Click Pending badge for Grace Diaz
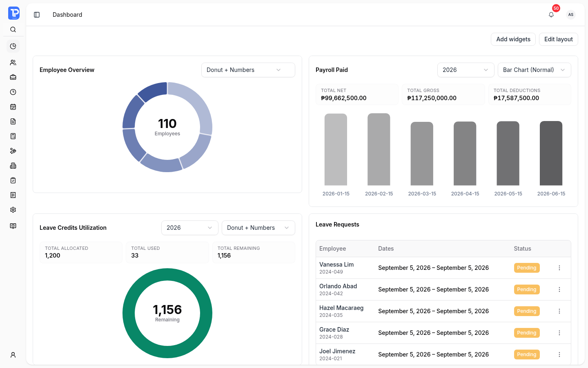This screenshot has height=368, width=588. (x=527, y=333)
